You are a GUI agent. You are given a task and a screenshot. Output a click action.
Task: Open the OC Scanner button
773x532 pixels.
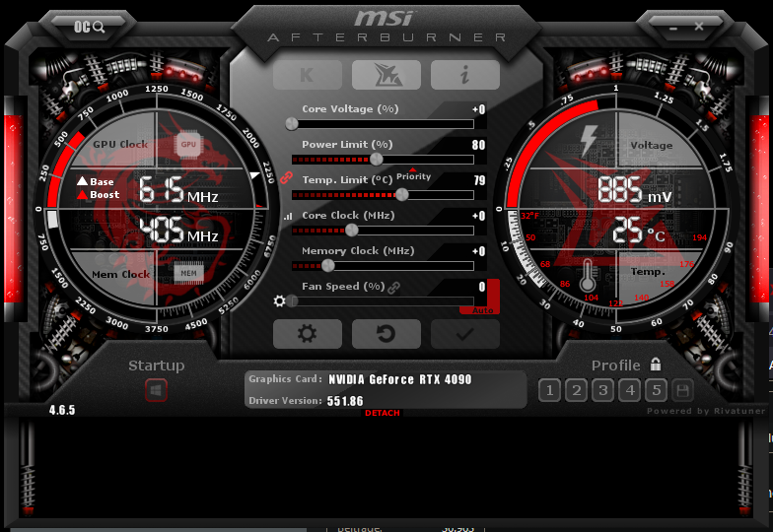[x=89, y=26]
